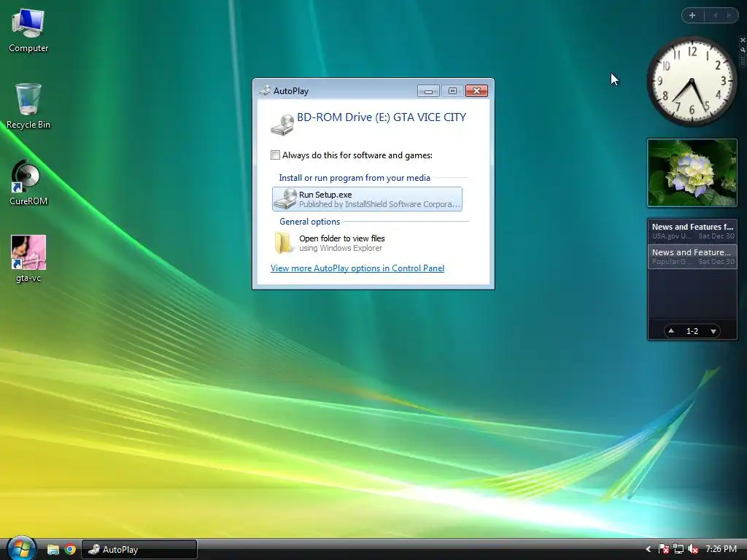
Task: Open the Computer desktop icon
Action: 28,29
